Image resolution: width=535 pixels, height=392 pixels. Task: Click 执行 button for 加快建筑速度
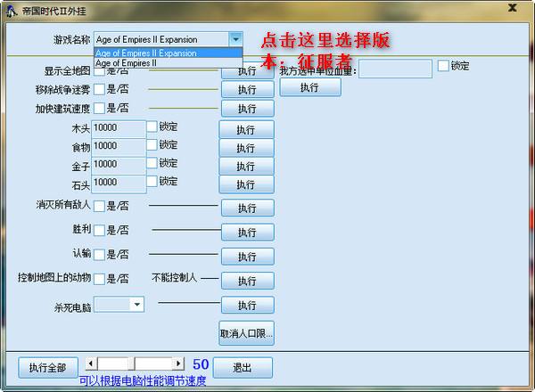(247, 109)
